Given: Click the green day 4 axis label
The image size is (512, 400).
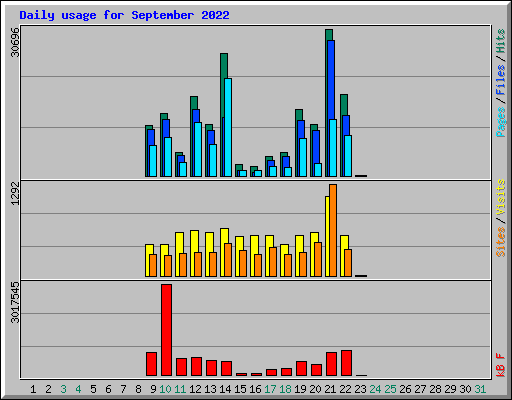Looking at the screenshot, I should 78,389.
